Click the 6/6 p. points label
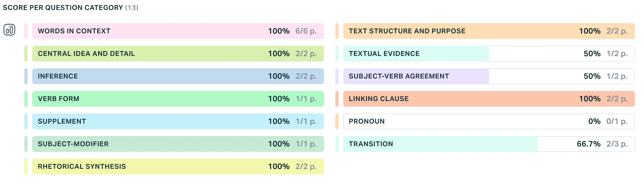 tap(306, 31)
